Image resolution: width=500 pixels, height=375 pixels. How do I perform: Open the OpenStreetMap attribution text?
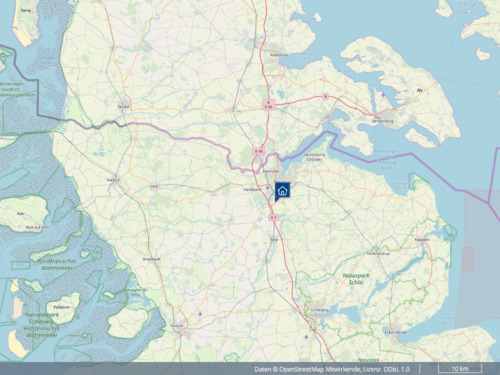[x=332, y=369]
